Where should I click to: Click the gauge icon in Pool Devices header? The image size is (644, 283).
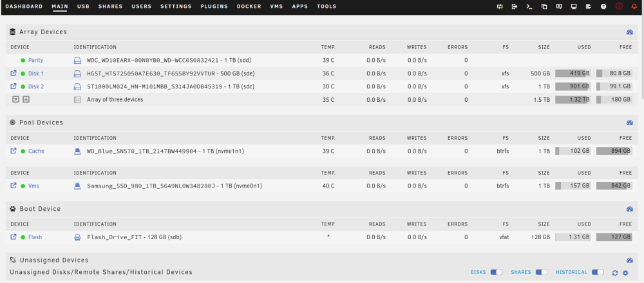(630, 122)
